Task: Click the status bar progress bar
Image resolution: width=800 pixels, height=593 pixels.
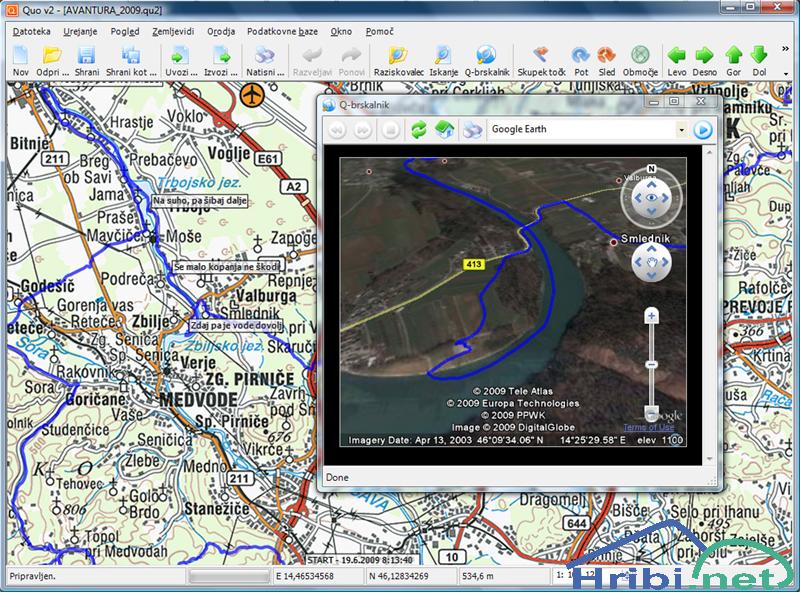Action: [229, 576]
